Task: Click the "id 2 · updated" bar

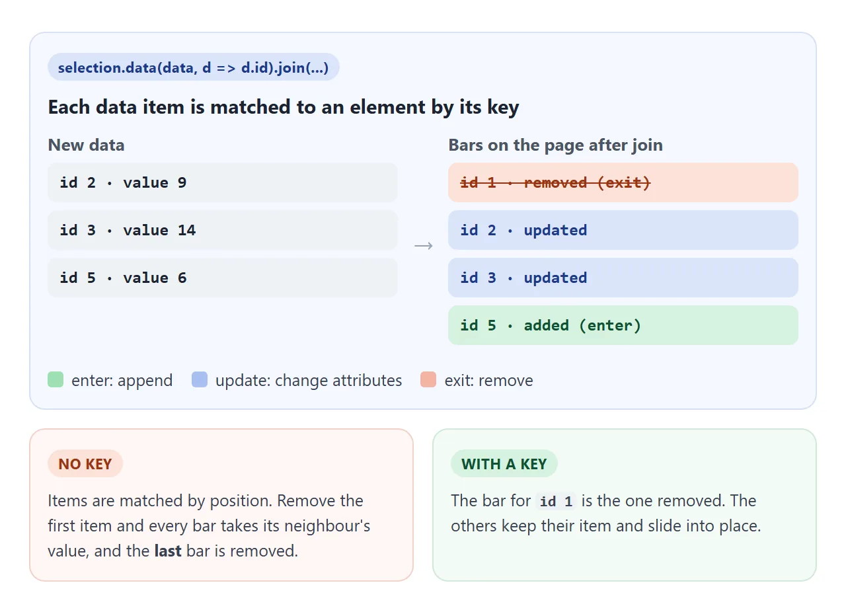Action: 623,230
